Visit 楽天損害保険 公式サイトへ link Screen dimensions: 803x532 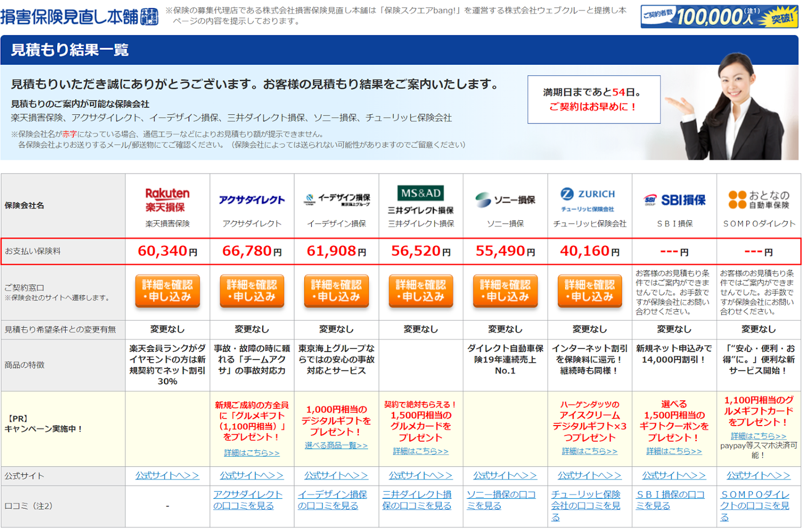click(167, 475)
